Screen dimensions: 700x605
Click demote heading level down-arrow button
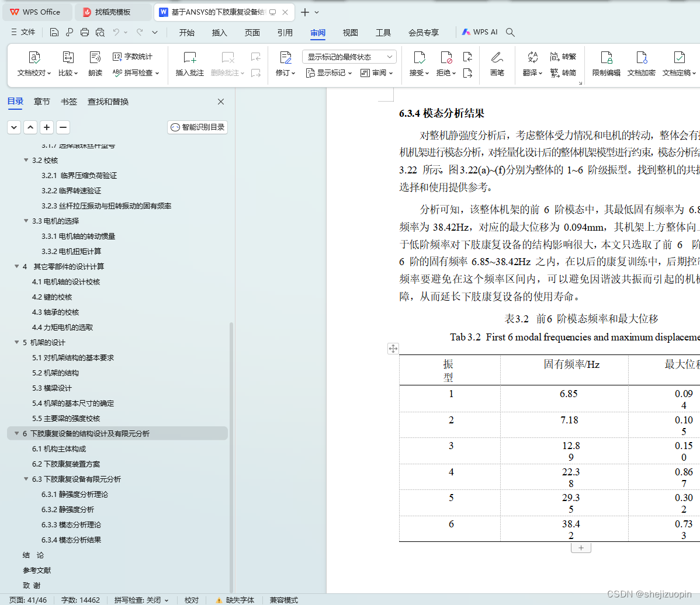[14, 127]
